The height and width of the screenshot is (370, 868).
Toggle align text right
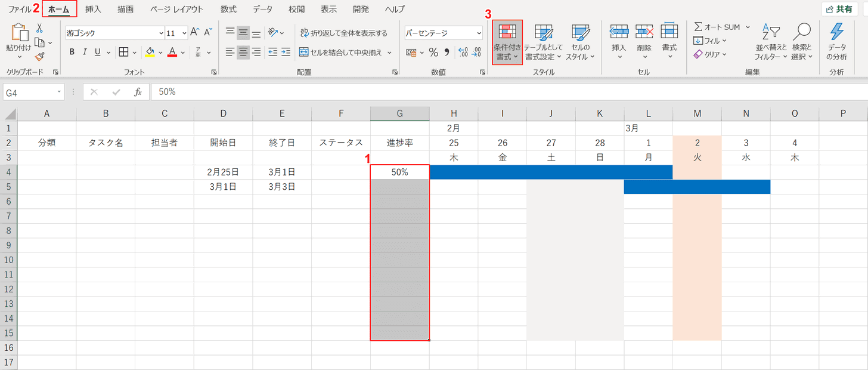(x=256, y=52)
